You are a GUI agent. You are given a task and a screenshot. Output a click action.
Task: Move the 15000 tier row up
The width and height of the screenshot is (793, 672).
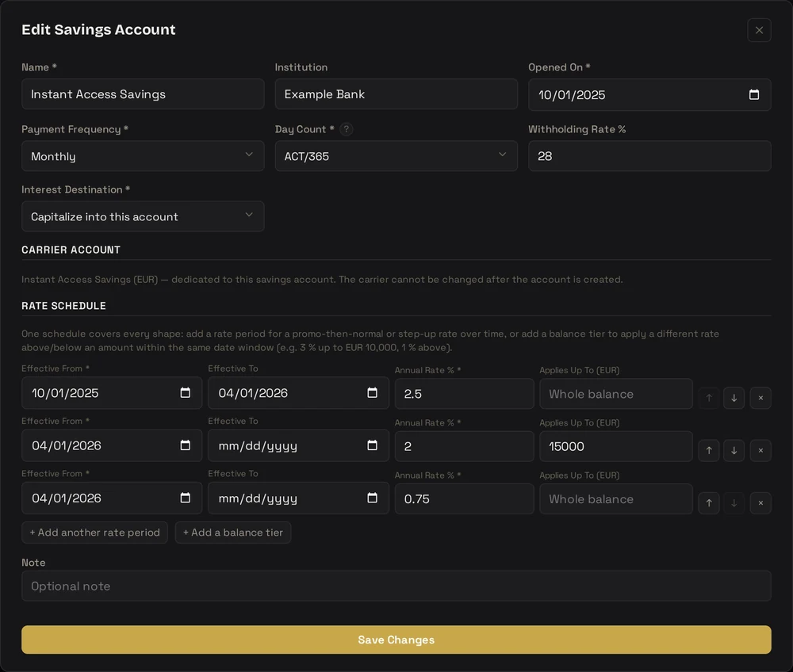(x=708, y=451)
